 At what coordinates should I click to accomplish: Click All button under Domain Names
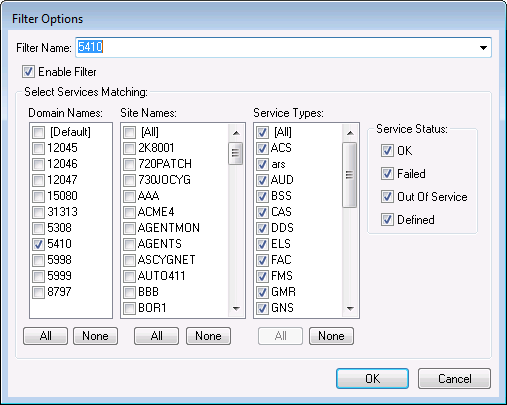click(45, 336)
